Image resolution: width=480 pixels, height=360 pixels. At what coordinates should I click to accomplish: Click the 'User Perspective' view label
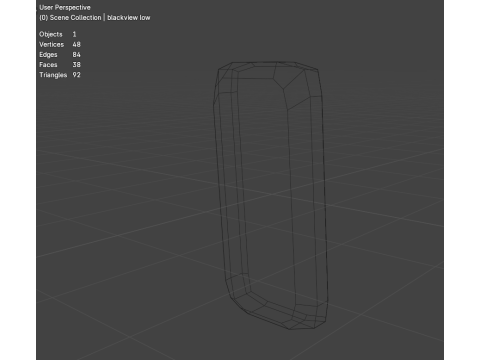[65, 7]
